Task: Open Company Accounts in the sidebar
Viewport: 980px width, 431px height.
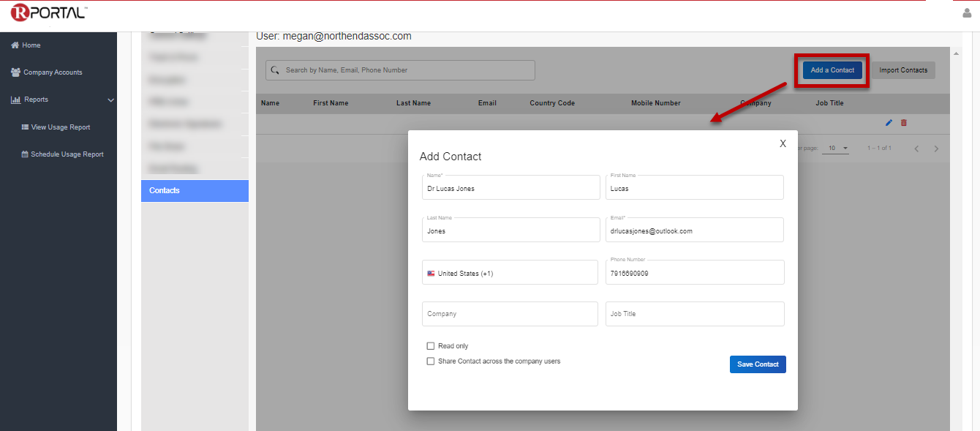Action: point(53,72)
